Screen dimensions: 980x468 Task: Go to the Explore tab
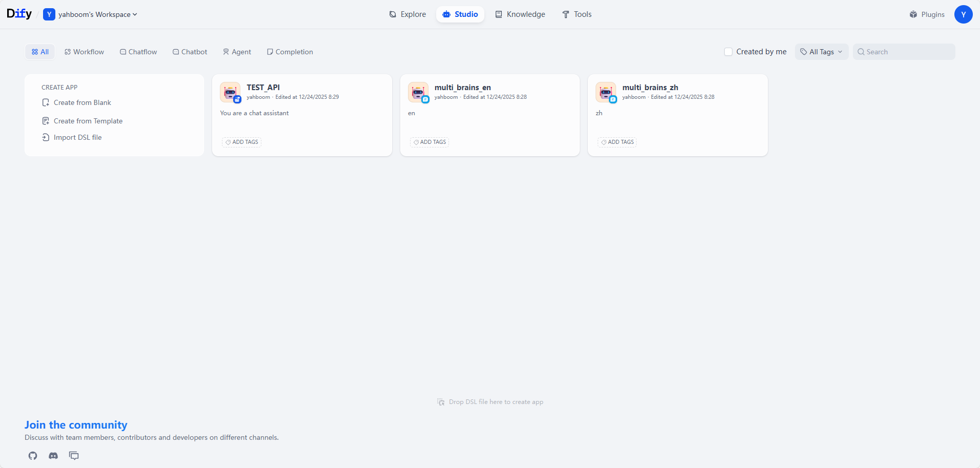(407, 14)
